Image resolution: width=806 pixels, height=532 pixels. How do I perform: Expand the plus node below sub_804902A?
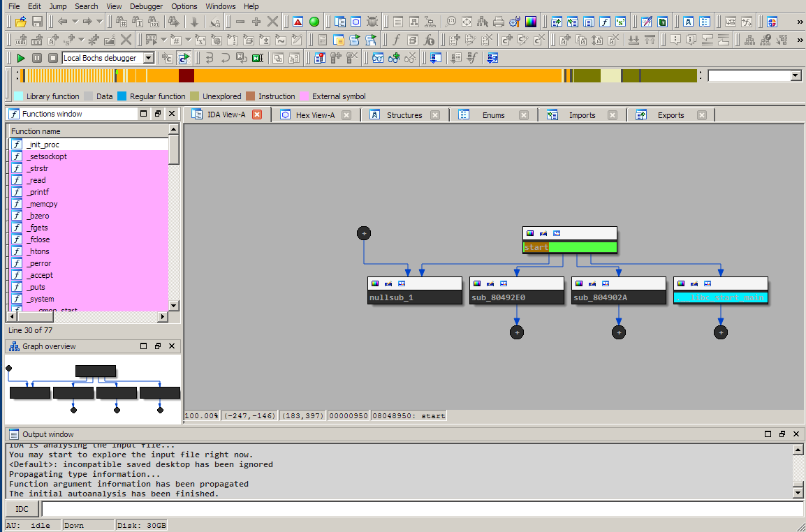click(619, 332)
